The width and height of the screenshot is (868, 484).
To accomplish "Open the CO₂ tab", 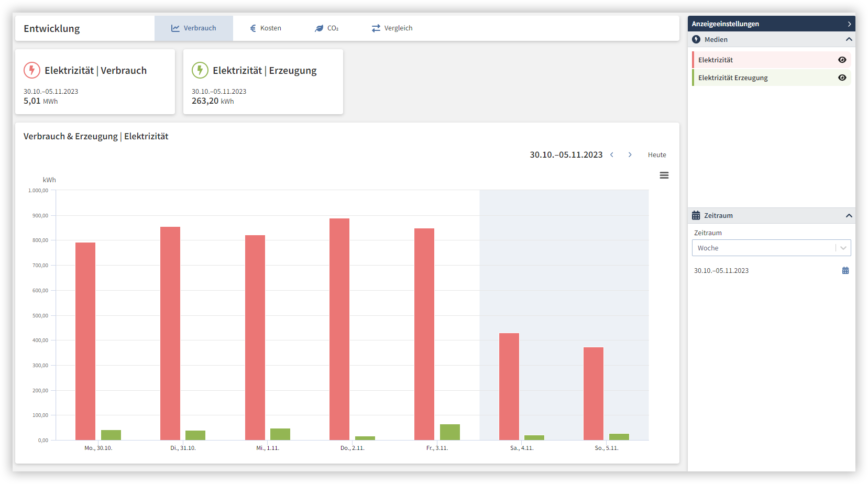I will [326, 28].
